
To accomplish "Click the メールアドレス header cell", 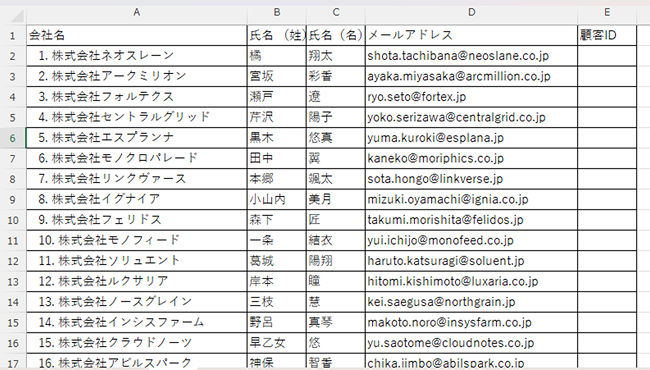I will 471,35.
